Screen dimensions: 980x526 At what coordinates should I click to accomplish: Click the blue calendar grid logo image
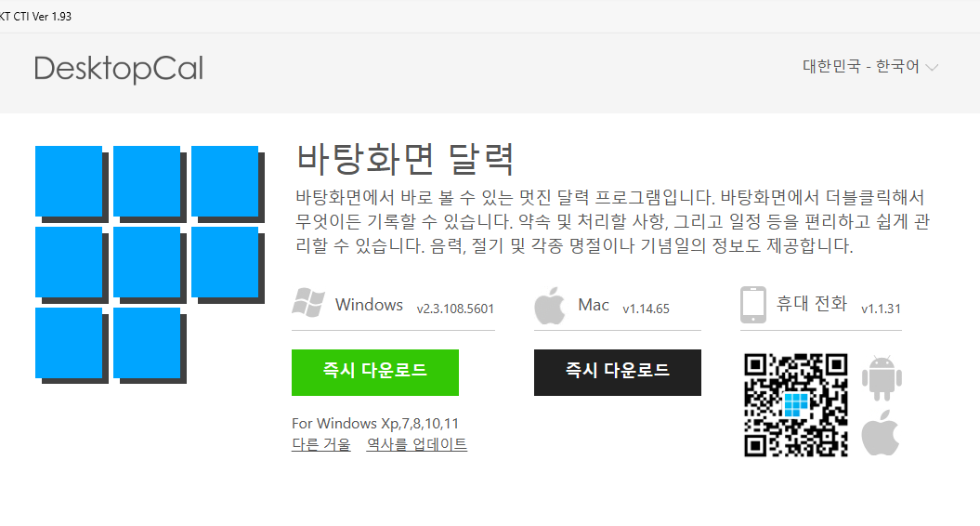(x=150, y=265)
